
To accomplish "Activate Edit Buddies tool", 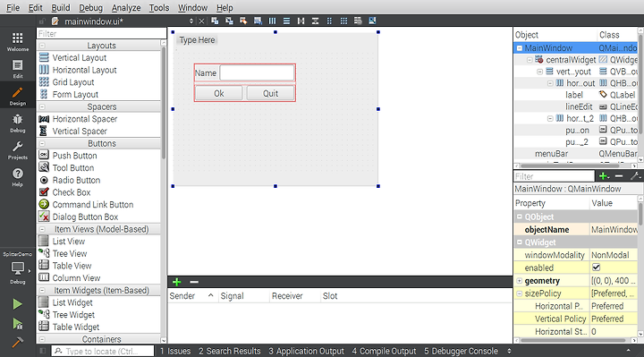I will [x=243, y=21].
